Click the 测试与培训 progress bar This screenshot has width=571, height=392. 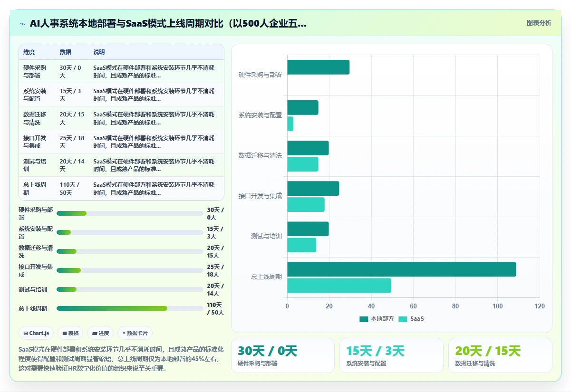point(130,289)
